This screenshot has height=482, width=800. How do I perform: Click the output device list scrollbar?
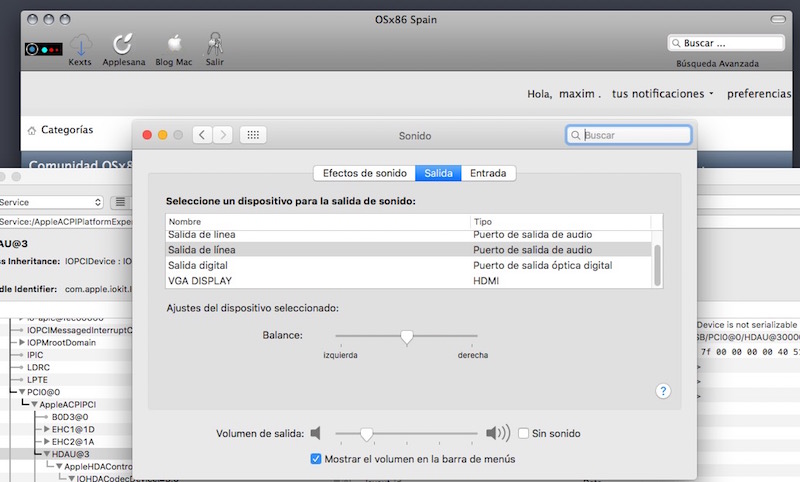[x=657, y=265]
